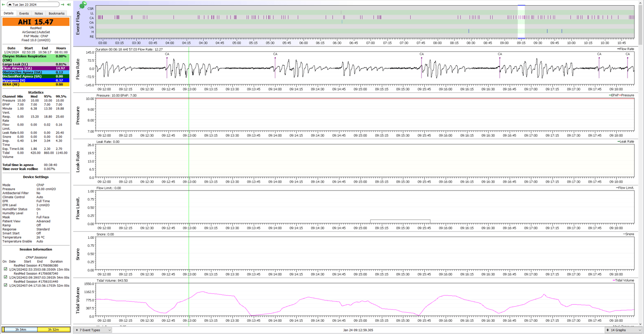Click the 'PAP Mode: CPAP' text

coord(36,36)
